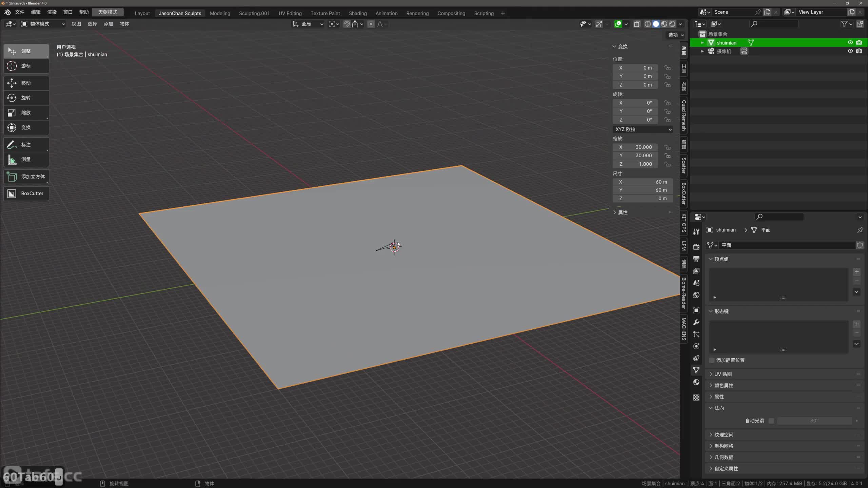The width and height of the screenshot is (868, 488).
Task: Switch to rendered viewport shading
Action: tap(672, 24)
